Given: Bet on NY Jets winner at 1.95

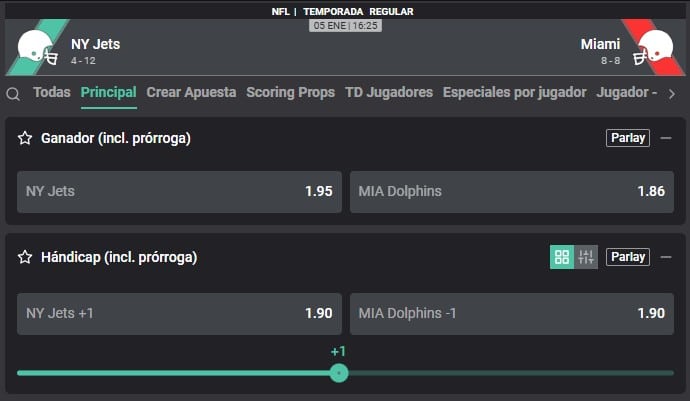Looking at the screenshot, I should pos(179,191).
